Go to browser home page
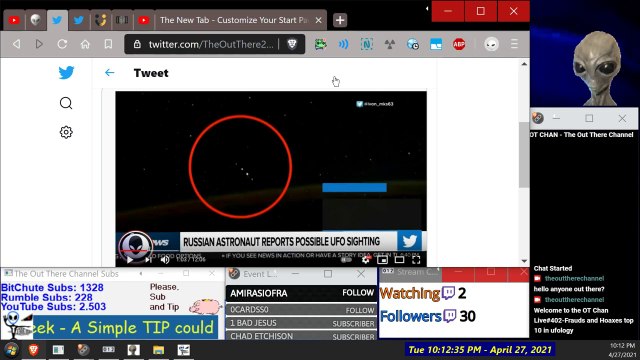 (85, 44)
